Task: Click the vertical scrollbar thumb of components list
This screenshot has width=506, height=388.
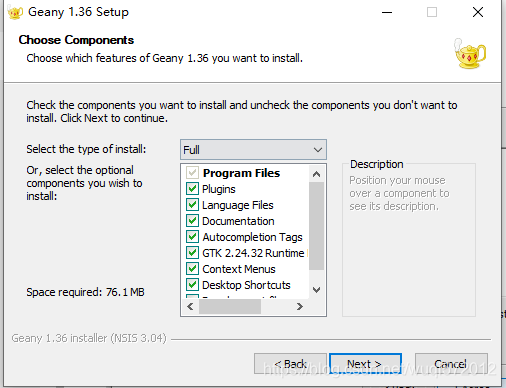Action: [317, 226]
